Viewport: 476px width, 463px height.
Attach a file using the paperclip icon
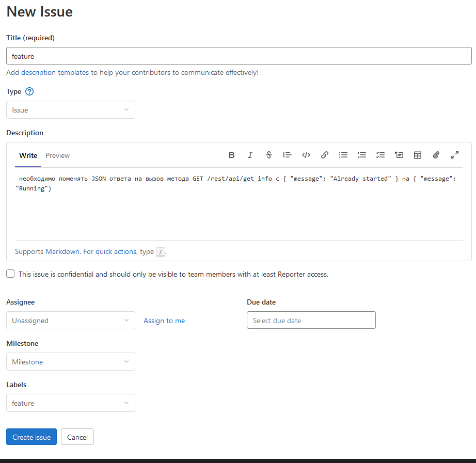436,155
